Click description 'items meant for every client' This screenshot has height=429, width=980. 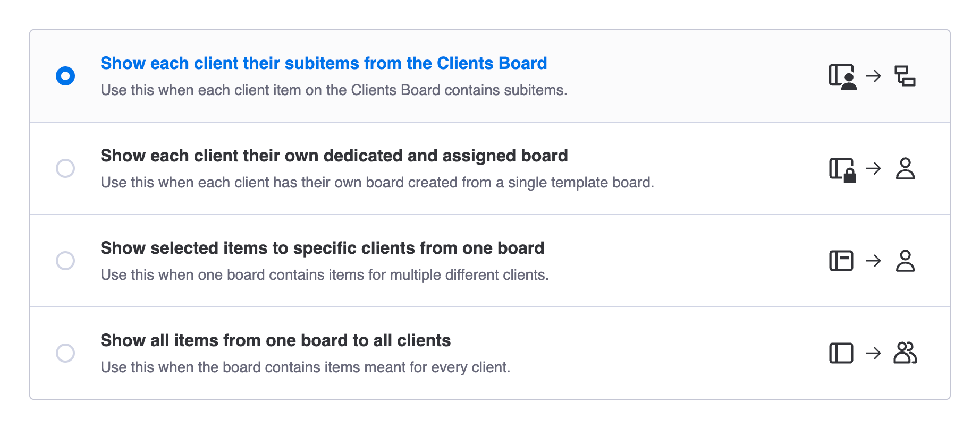[305, 367]
